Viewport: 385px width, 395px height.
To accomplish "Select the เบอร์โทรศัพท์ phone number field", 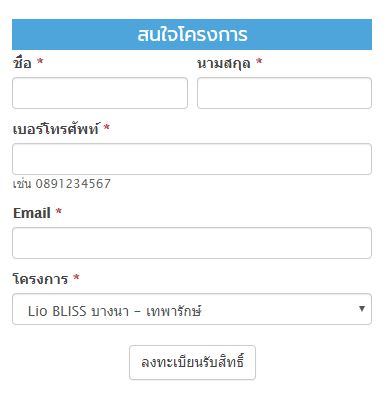I will point(192,159).
